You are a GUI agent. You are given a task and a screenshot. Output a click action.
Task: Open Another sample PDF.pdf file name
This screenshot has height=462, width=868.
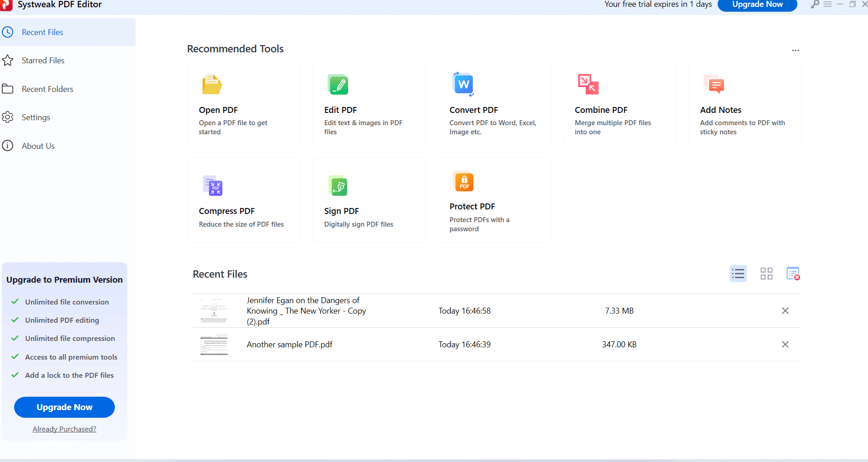[x=289, y=345]
